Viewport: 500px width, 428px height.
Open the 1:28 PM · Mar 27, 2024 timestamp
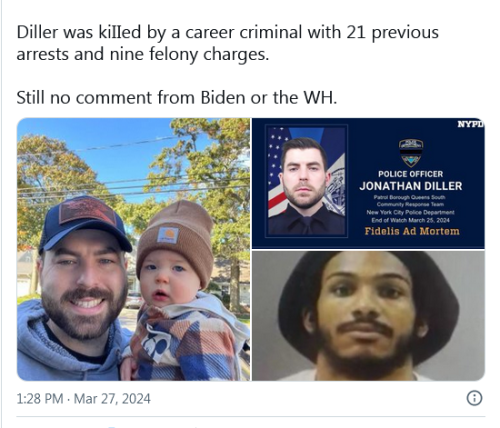point(83,399)
